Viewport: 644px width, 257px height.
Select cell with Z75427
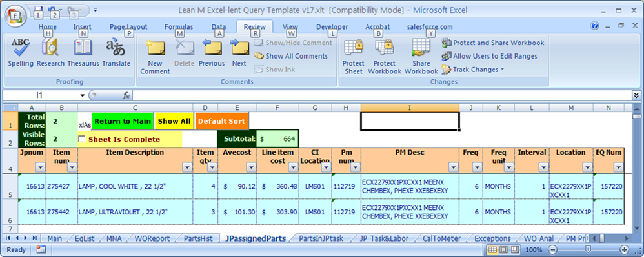[x=62, y=186]
